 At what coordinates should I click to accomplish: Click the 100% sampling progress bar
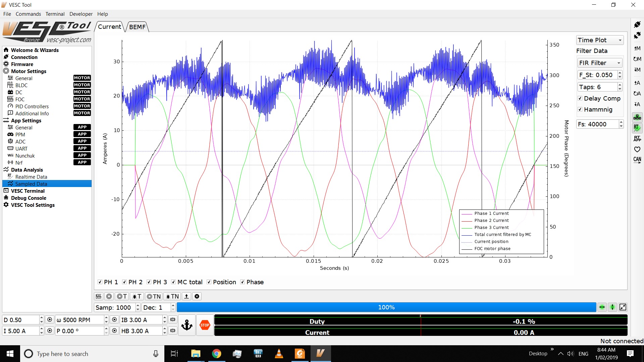pyautogui.click(x=386, y=307)
